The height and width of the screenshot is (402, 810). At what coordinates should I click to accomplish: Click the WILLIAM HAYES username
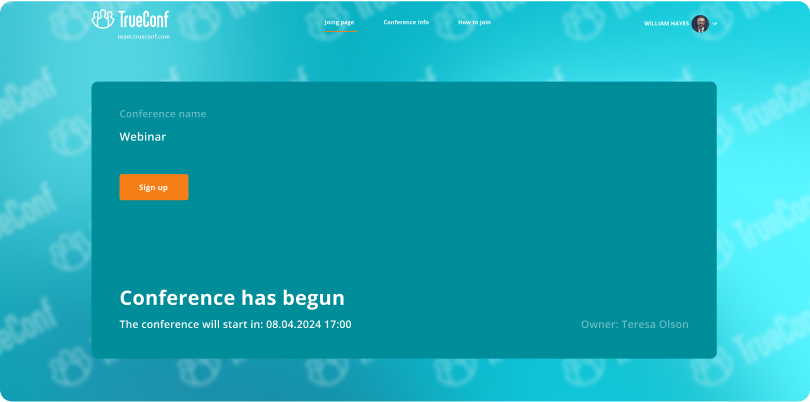666,23
